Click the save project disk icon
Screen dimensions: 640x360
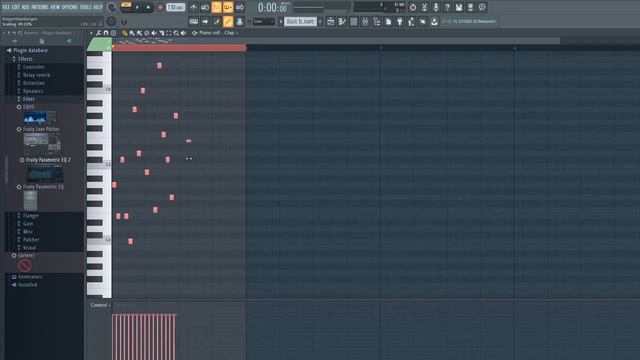[x=459, y=7]
